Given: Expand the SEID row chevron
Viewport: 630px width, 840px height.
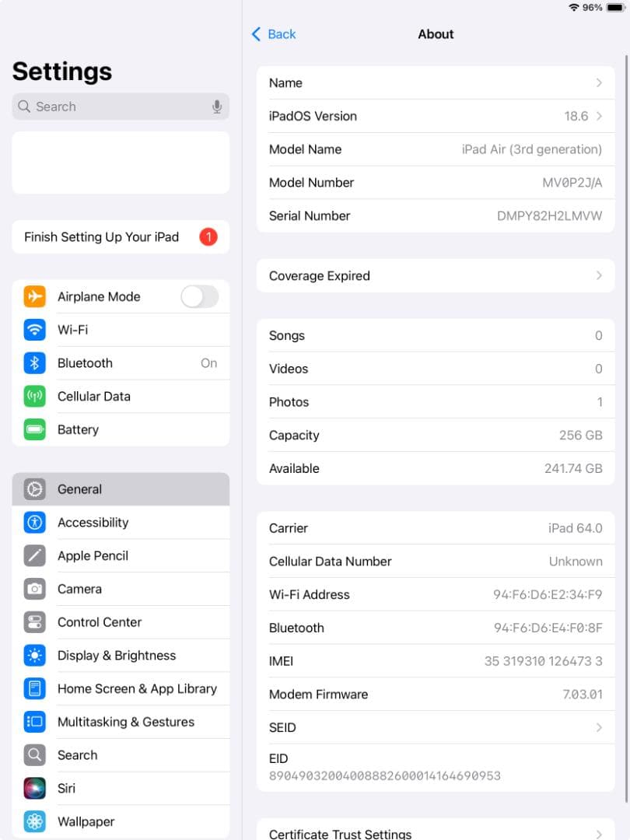Looking at the screenshot, I should pos(599,727).
